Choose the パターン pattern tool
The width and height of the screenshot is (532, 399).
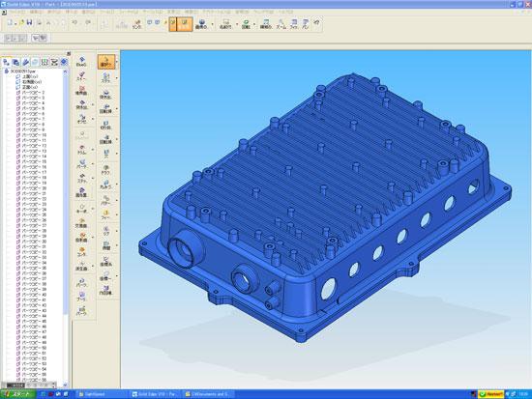tap(106, 200)
